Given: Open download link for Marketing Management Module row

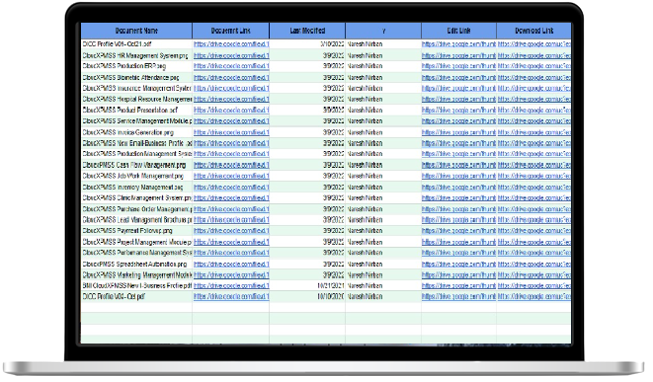Looking at the screenshot, I should point(534,275).
